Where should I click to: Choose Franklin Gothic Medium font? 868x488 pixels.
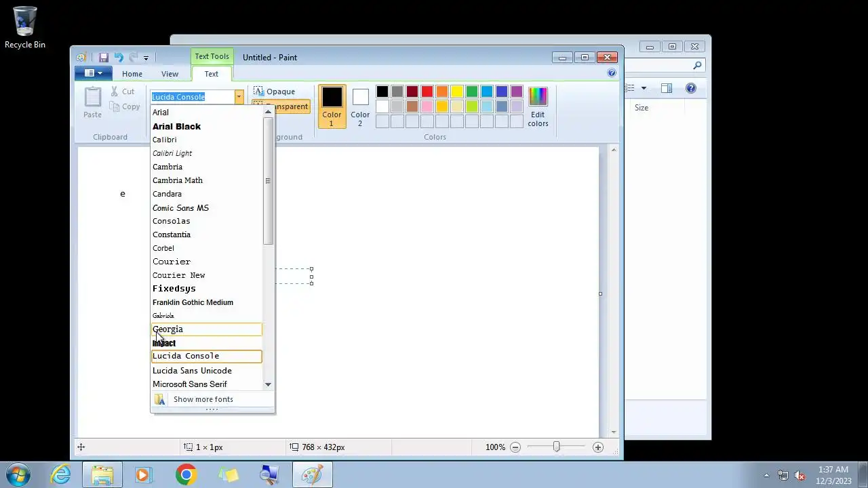207,302
